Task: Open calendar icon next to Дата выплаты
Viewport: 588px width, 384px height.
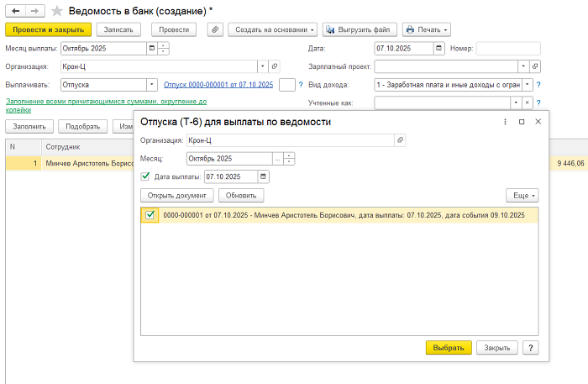Action: click(x=264, y=176)
